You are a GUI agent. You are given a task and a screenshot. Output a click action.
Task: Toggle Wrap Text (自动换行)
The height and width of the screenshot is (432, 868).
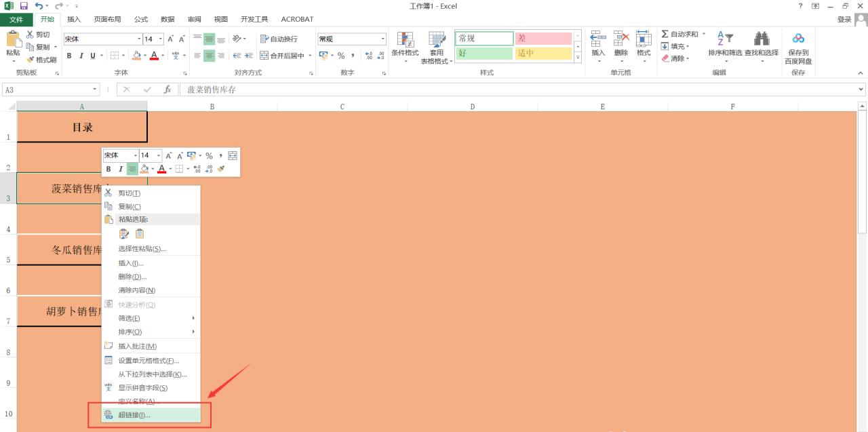click(279, 39)
